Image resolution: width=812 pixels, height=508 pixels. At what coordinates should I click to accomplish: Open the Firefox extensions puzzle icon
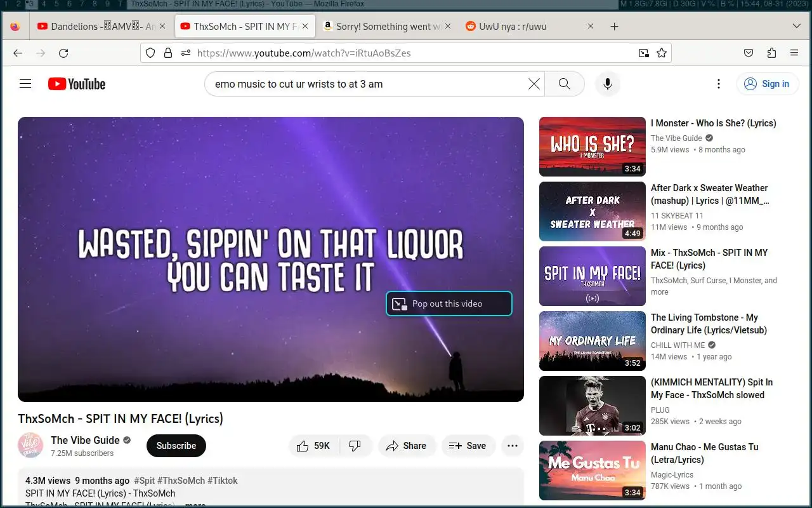click(771, 53)
